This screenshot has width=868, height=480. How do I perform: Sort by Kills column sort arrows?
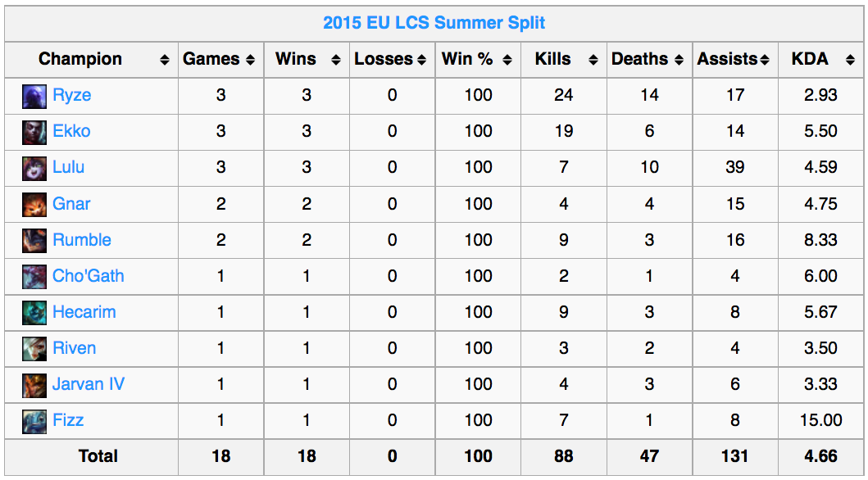[x=593, y=60]
